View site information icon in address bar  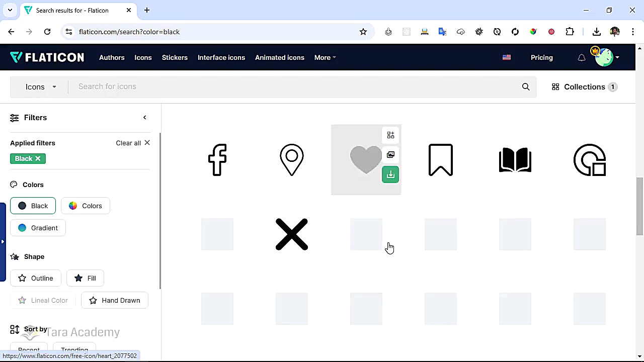click(69, 32)
